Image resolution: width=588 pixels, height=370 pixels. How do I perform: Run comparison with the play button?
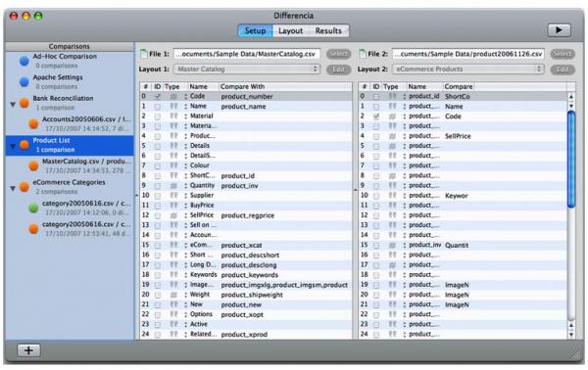pos(559,30)
